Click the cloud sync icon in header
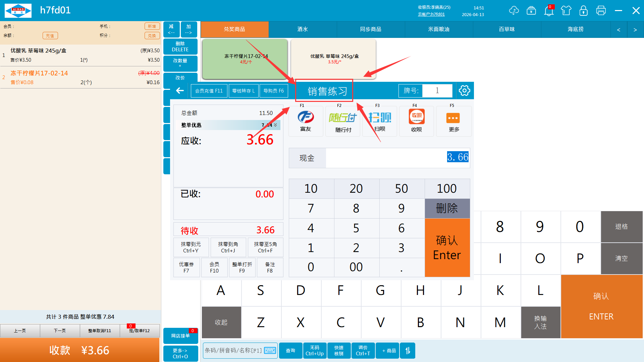 tap(514, 10)
